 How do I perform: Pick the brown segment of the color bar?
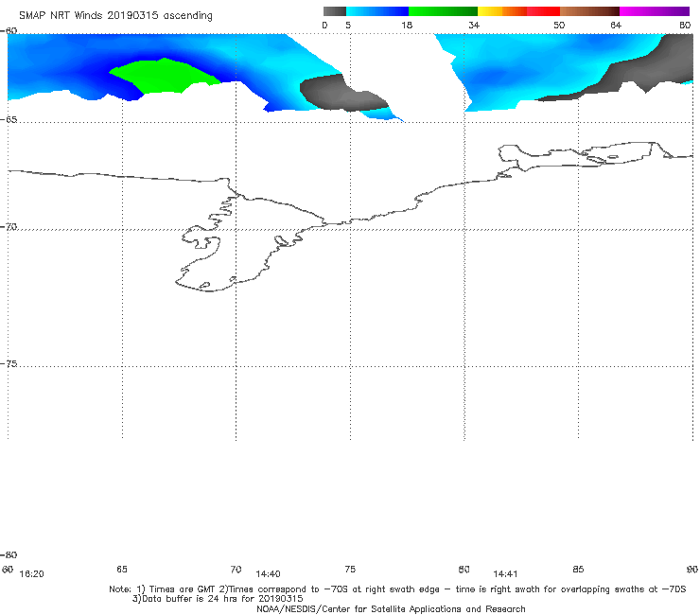(x=589, y=11)
